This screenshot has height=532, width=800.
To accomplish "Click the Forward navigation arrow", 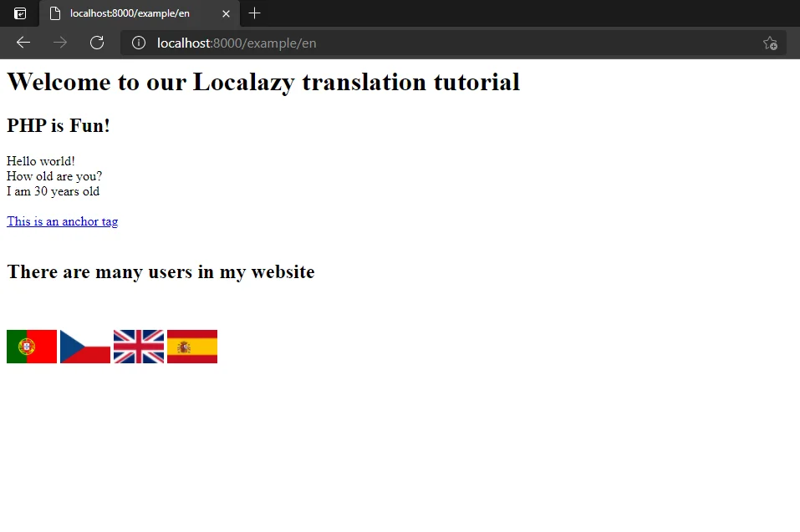I will tap(59, 43).
